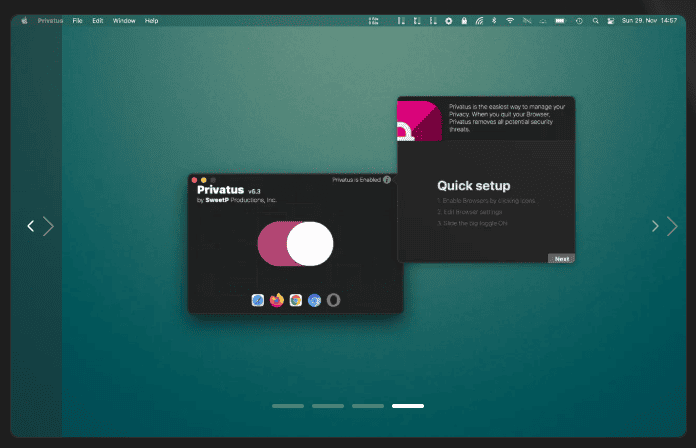
Task: Open Spotlight search magnifier icon
Action: point(595,21)
